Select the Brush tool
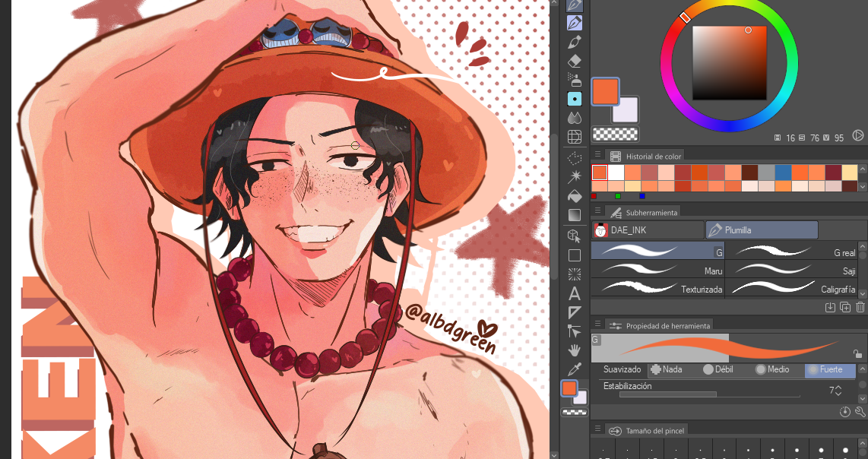The height and width of the screenshot is (459, 868). coord(575,42)
